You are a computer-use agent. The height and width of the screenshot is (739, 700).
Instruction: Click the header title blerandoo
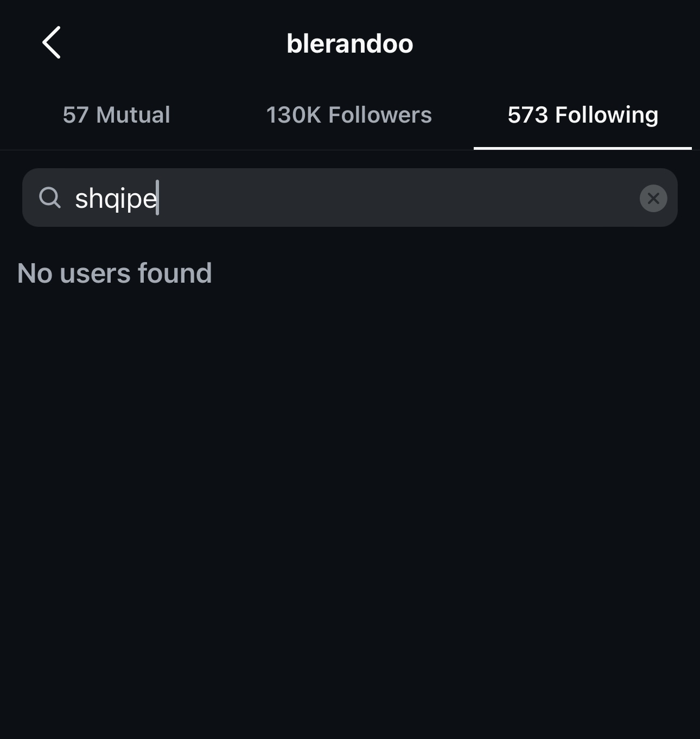click(x=349, y=43)
